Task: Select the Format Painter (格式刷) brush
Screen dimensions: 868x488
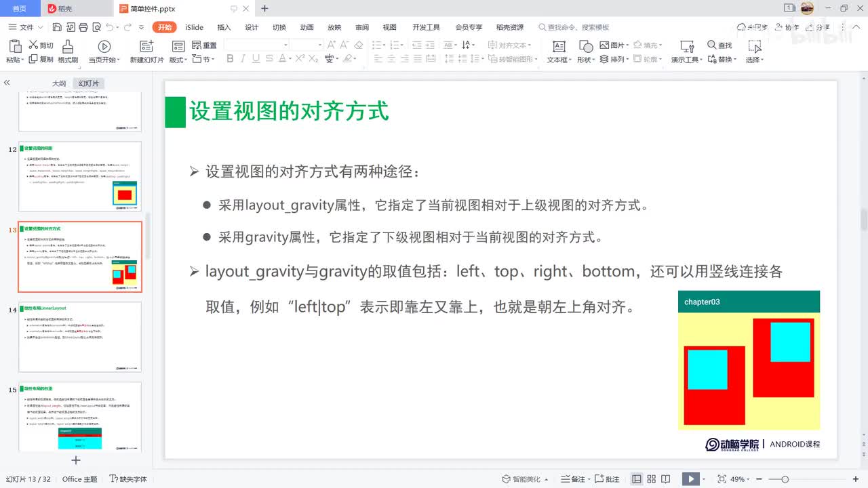Action: pyautogui.click(x=67, y=46)
